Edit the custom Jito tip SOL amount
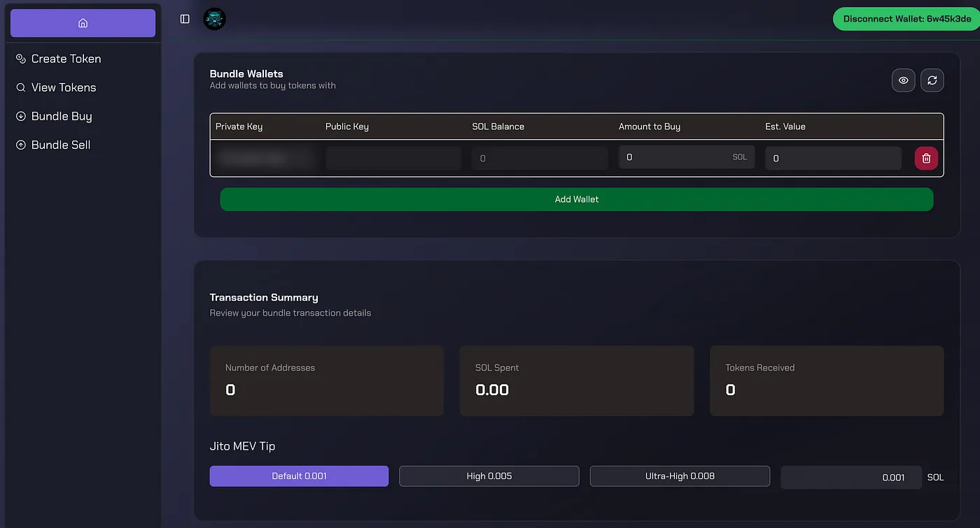Screen dimensions: 980x528 point(851,478)
